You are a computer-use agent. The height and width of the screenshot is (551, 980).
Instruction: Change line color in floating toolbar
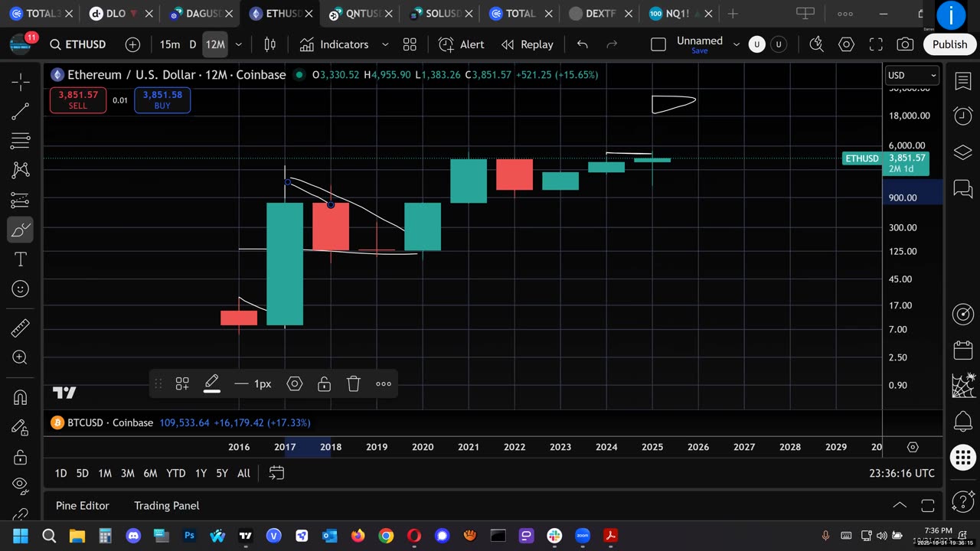(x=212, y=384)
